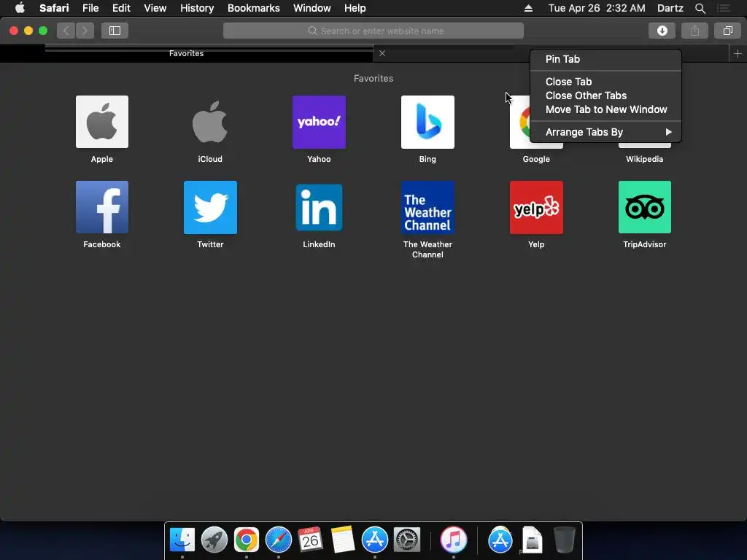Switch to the Favorites tab

tap(186, 53)
